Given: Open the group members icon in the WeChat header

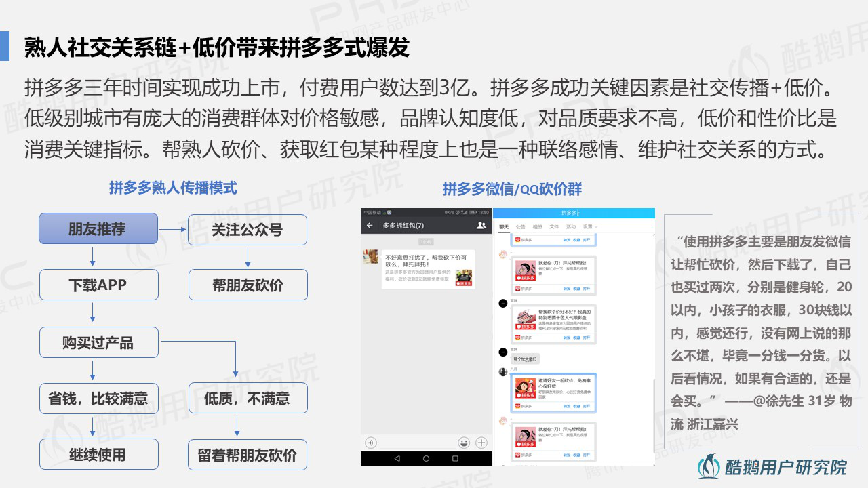Looking at the screenshot, I should (x=481, y=225).
